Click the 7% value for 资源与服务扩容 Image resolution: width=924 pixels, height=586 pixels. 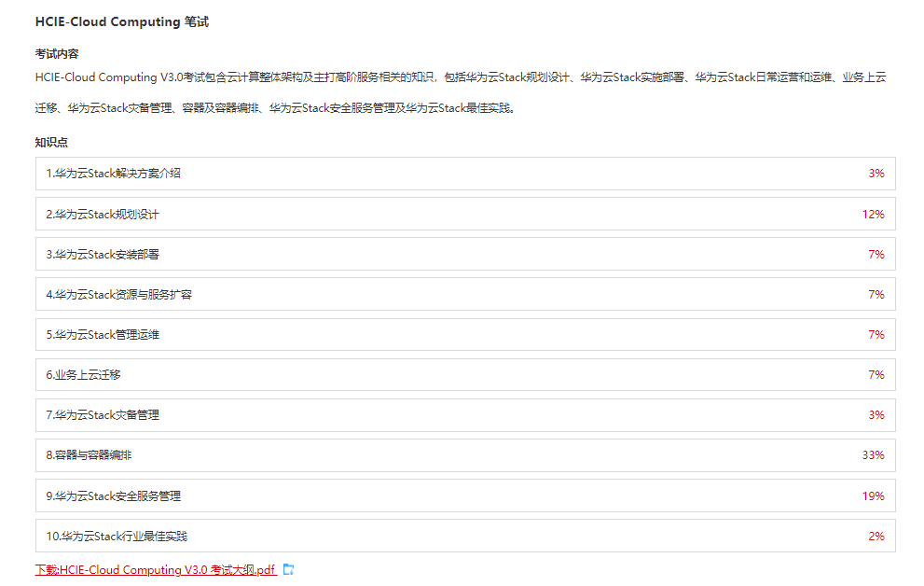pos(876,295)
